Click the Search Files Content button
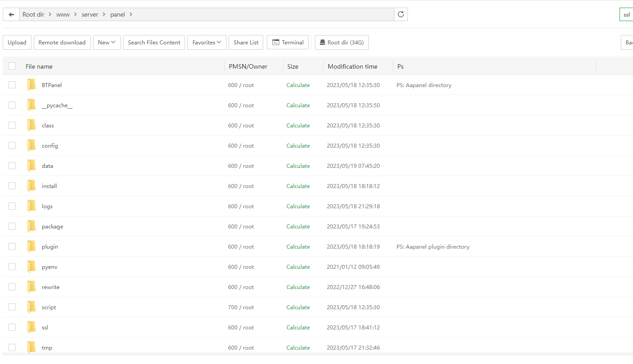The image size is (633, 364). coord(154,43)
